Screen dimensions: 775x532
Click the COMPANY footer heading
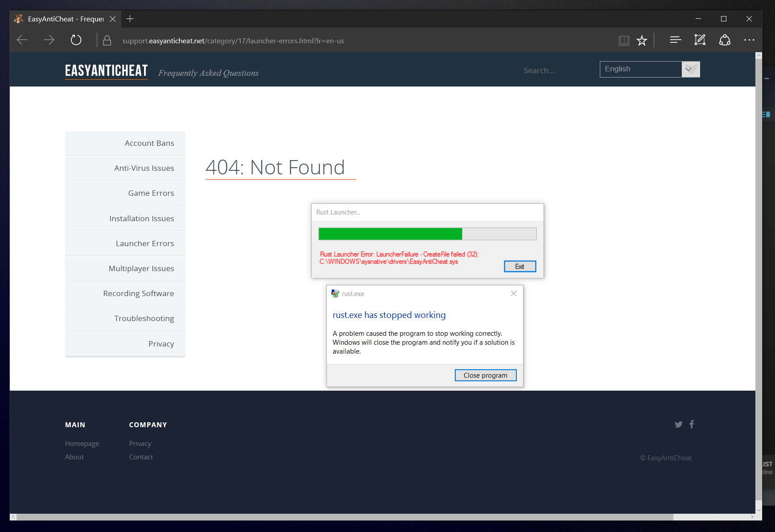(x=148, y=425)
